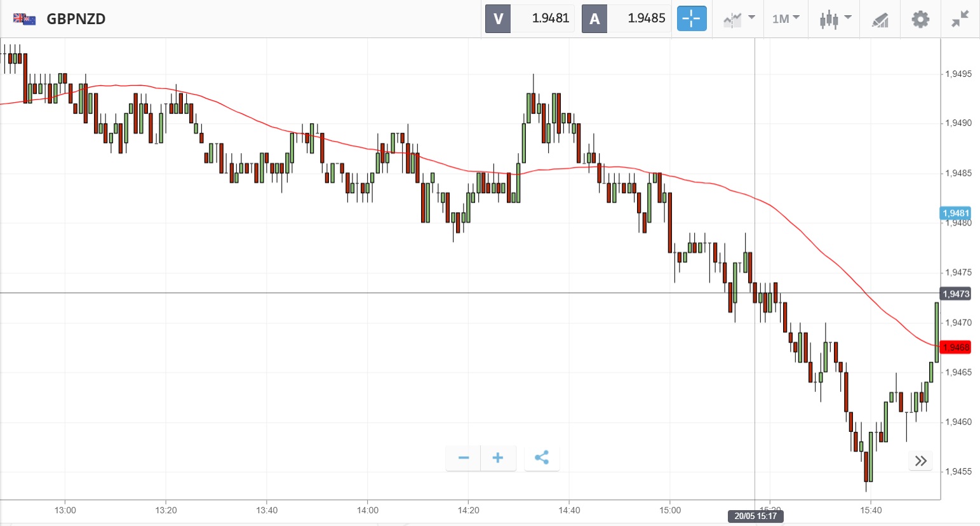Viewport: 980px width, 526px height.
Task: Toggle the crosshair cursor button
Action: [x=691, y=18]
